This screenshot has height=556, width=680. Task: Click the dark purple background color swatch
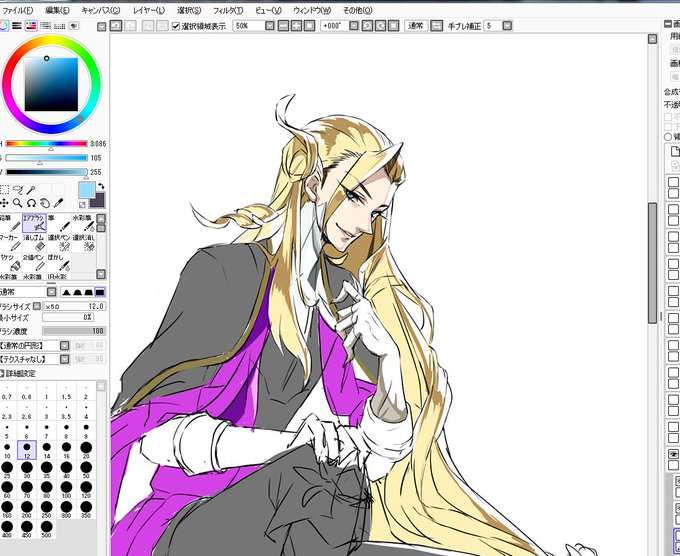pos(98,201)
